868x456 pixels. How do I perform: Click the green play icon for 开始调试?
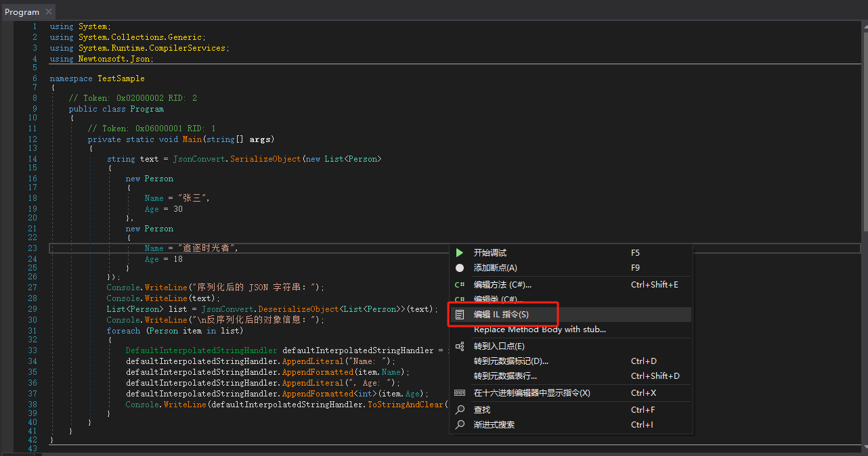(460, 252)
